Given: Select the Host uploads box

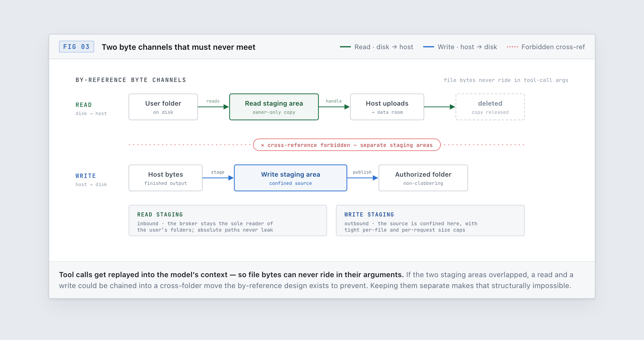Looking at the screenshot, I should click(387, 107).
